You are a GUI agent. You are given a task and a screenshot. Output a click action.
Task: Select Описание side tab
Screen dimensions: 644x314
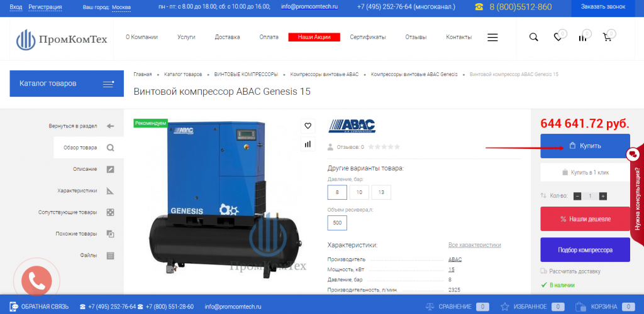[94, 169]
